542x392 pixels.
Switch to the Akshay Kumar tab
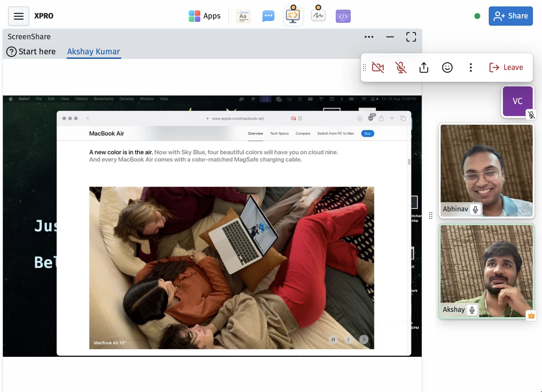pyautogui.click(x=93, y=51)
